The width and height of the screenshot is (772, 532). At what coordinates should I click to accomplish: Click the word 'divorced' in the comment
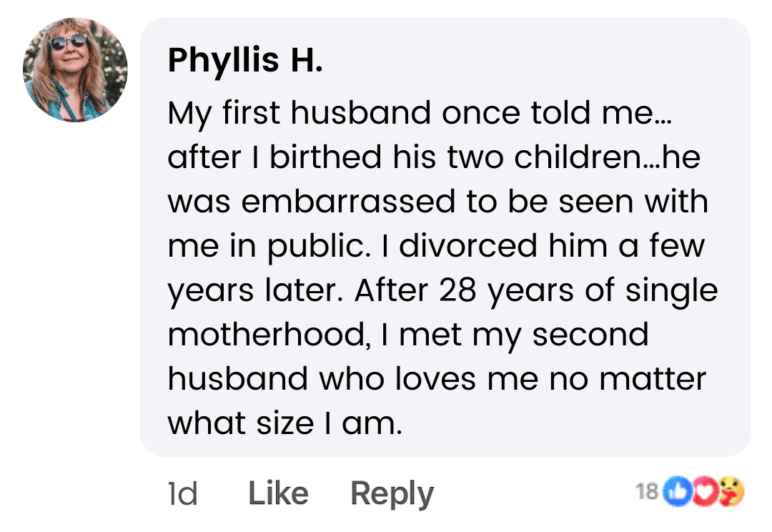pos(467,246)
